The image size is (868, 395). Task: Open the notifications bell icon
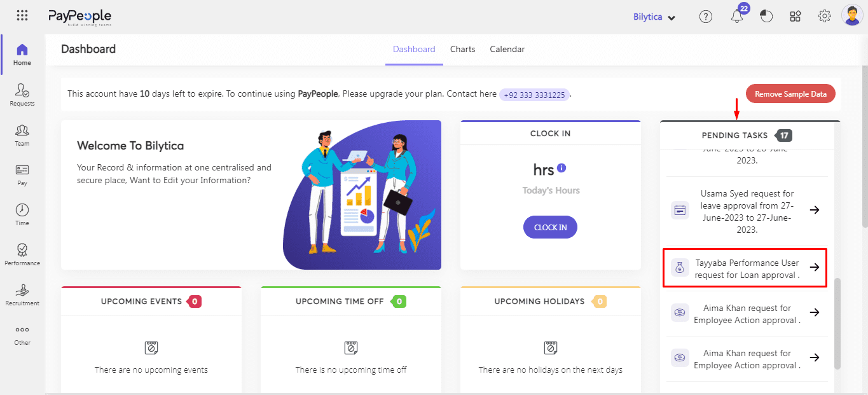tap(737, 17)
